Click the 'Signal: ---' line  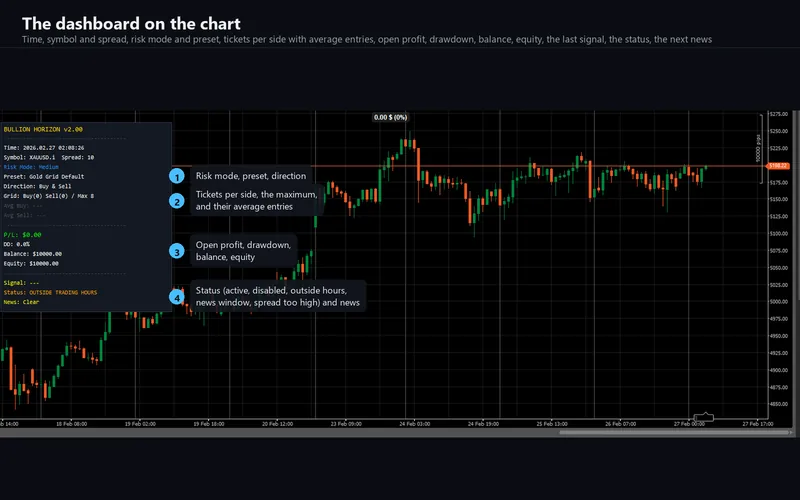21,283
